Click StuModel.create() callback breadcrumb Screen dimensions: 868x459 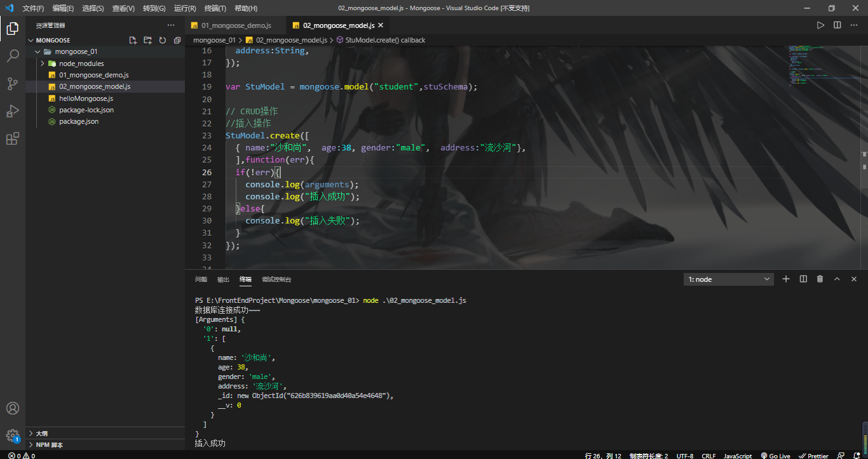tap(385, 40)
